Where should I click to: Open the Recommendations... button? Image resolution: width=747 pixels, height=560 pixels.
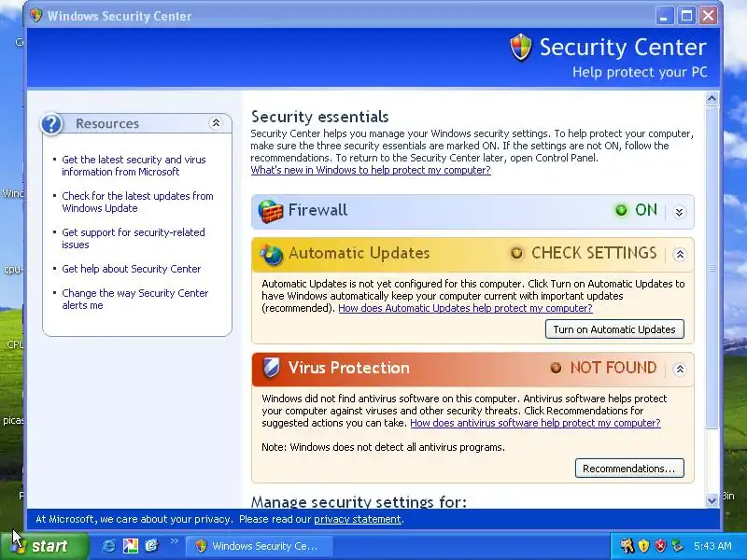[629, 469]
